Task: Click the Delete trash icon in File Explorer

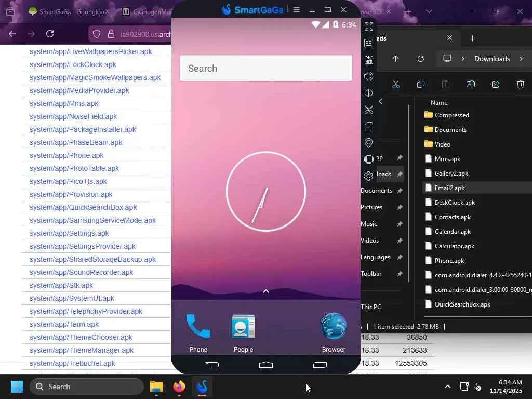Action: pos(521,84)
